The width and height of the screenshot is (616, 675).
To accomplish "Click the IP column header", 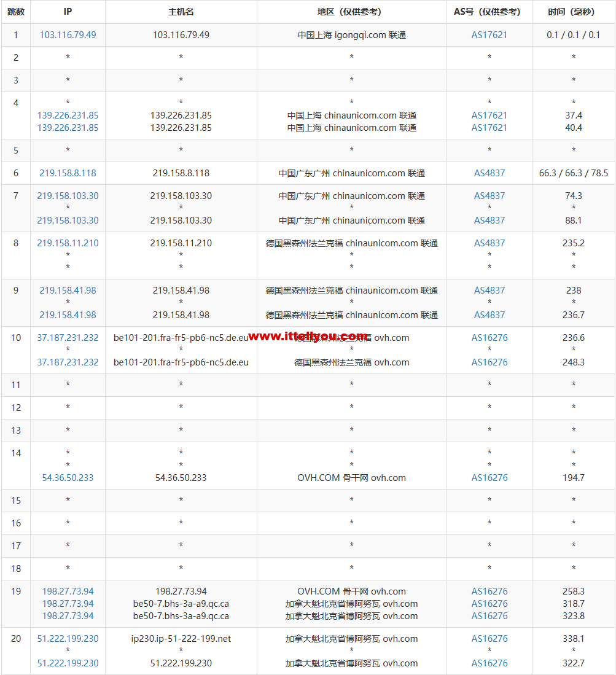I will click(x=68, y=12).
